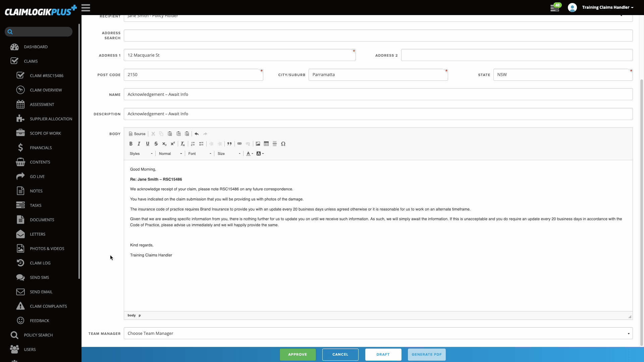Insert block quote
Viewport: 644px width, 362px height.
pyautogui.click(x=229, y=144)
